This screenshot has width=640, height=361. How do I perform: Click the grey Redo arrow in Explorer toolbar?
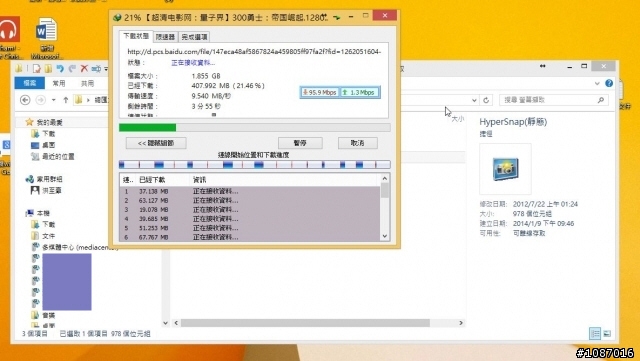72,68
